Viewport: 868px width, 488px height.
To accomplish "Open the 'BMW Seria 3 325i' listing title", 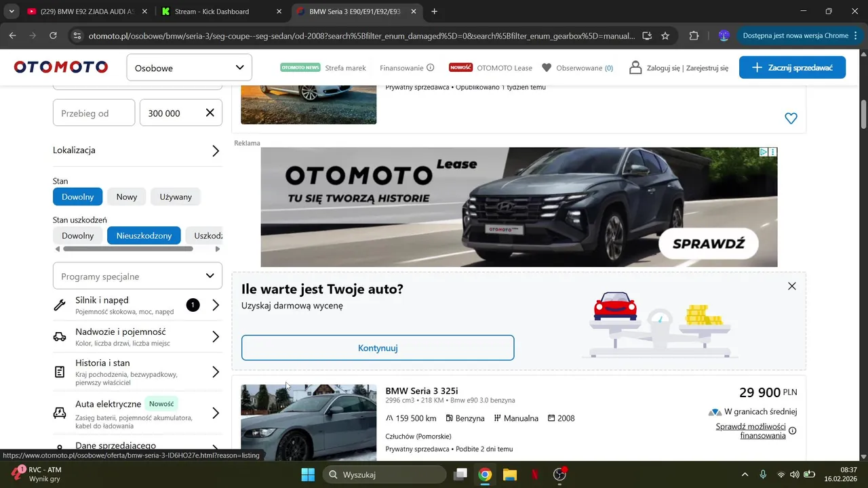I will [x=422, y=391].
